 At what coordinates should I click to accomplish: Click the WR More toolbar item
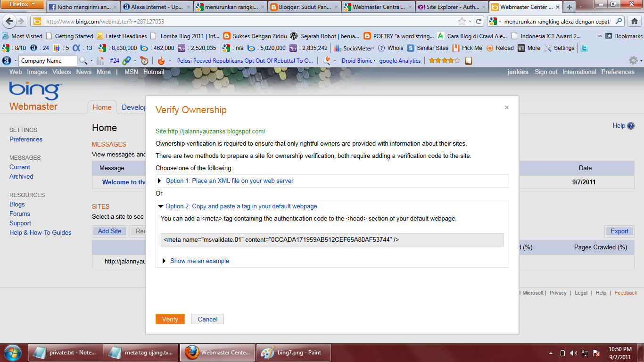click(x=529, y=48)
